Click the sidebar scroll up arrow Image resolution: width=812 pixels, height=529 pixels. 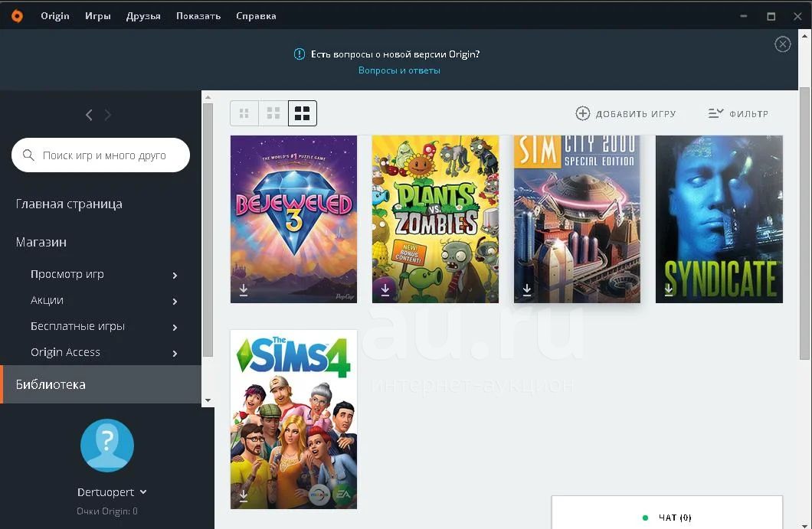point(208,96)
